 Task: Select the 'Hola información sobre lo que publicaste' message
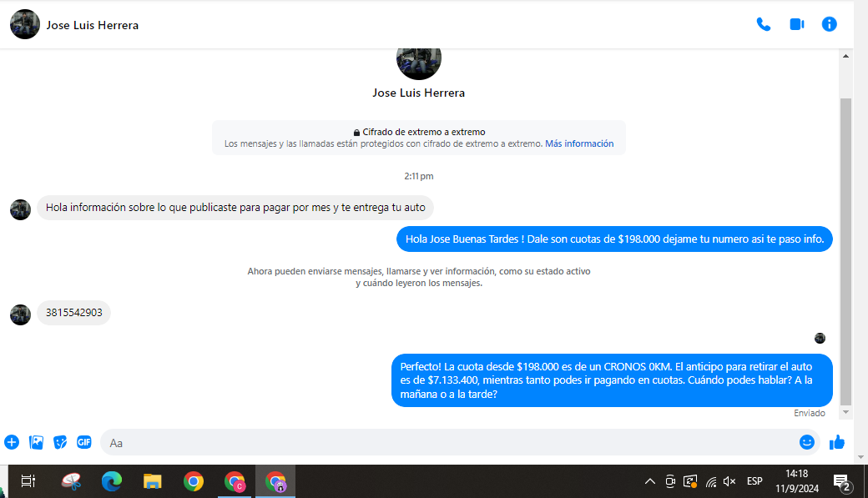tap(235, 208)
